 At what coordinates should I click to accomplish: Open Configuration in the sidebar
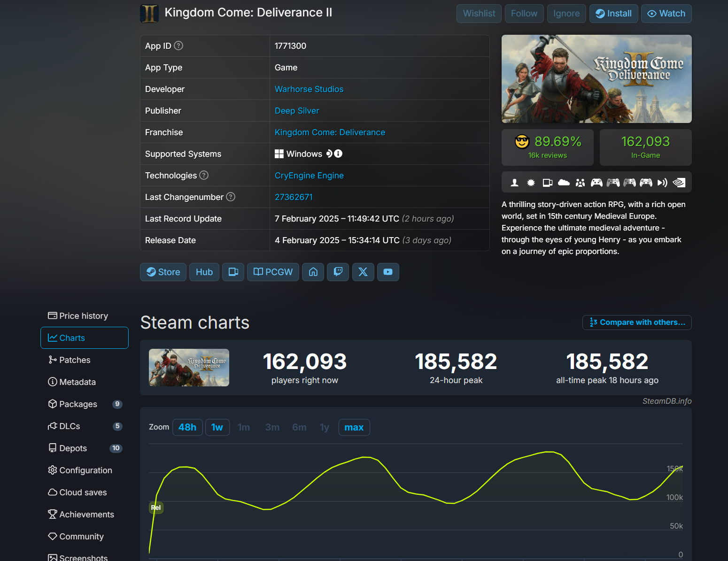click(x=85, y=470)
